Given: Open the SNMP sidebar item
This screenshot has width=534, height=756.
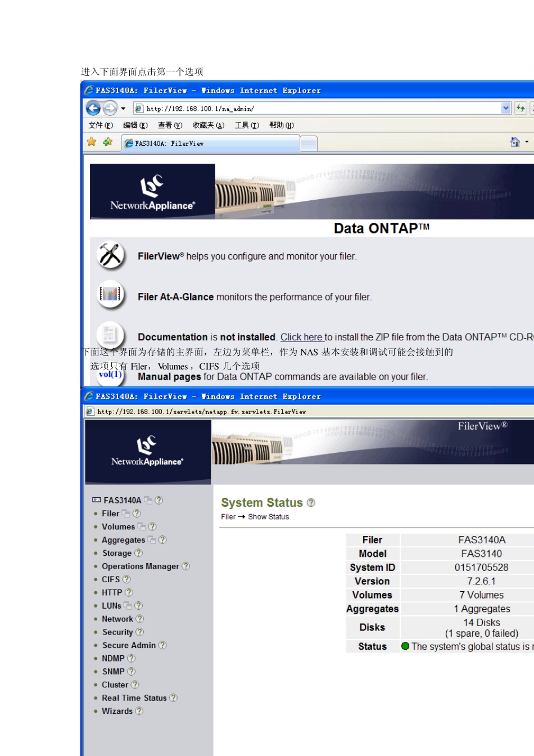Looking at the screenshot, I should [113, 672].
